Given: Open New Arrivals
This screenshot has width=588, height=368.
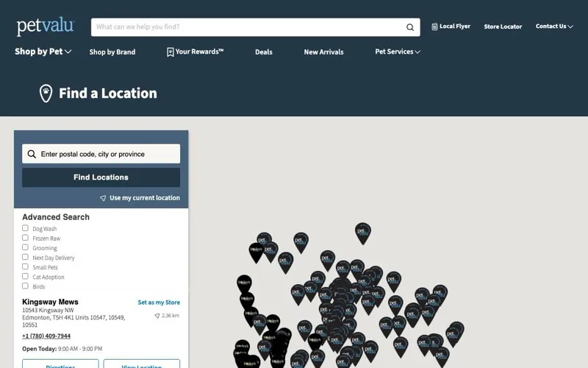Looking at the screenshot, I should (x=323, y=52).
